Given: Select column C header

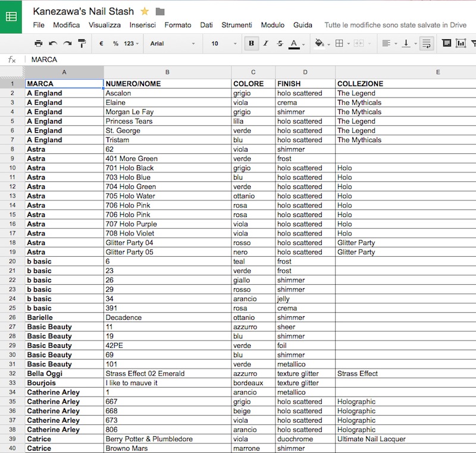Looking at the screenshot, I should coord(253,72).
